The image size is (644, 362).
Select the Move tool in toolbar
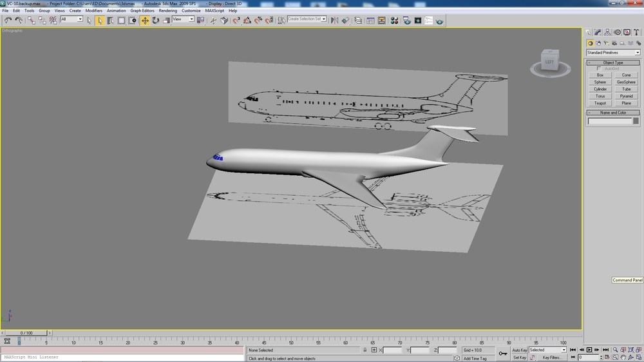(145, 20)
